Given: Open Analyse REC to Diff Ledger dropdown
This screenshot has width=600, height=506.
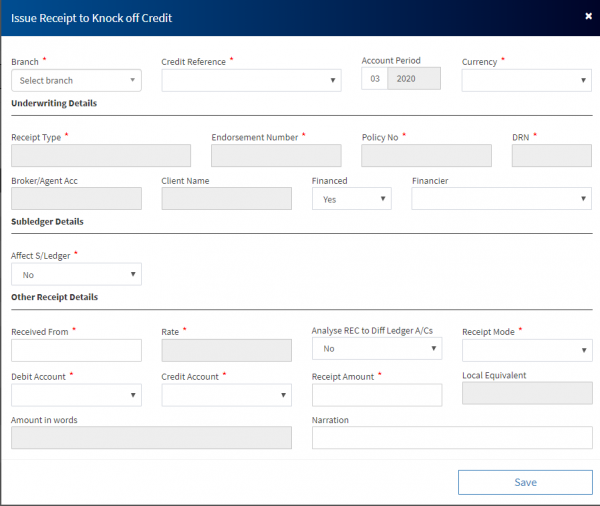Looking at the screenshot, I should tap(376, 349).
